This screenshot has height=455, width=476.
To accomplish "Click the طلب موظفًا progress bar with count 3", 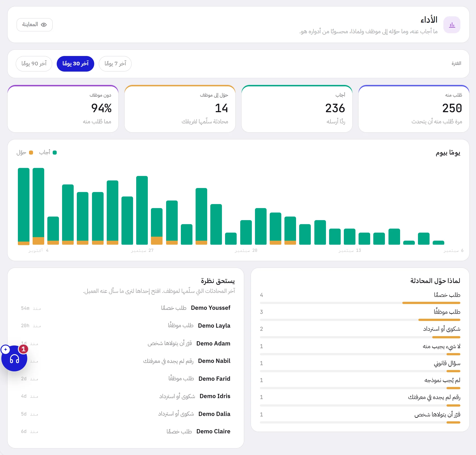I will coord(360,320).
